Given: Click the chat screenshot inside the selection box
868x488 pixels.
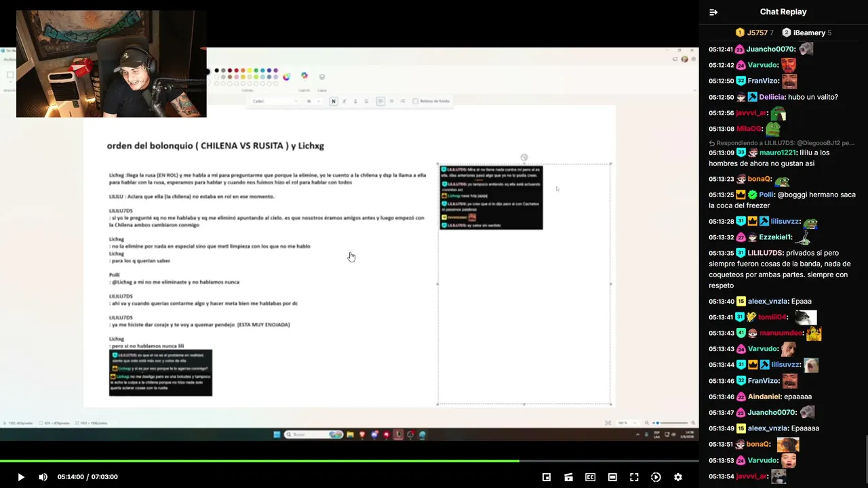Looking at the screenshot, I should [x=491, y=197].
